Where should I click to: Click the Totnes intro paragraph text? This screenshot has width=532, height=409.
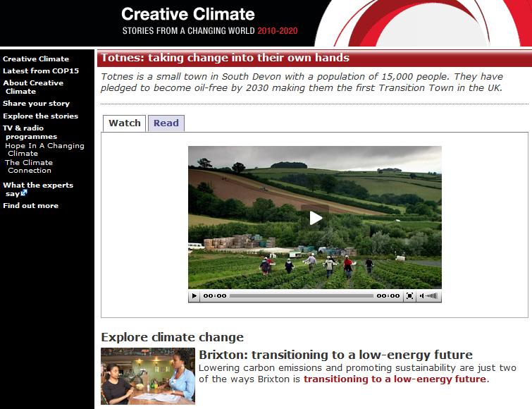click(302, 82)
